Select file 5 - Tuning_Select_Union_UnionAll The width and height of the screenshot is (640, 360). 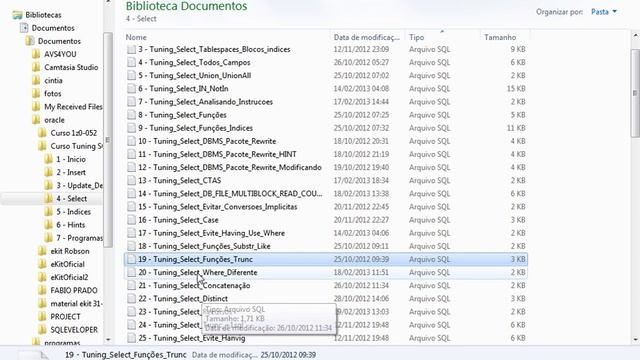(x=194, y=76)
